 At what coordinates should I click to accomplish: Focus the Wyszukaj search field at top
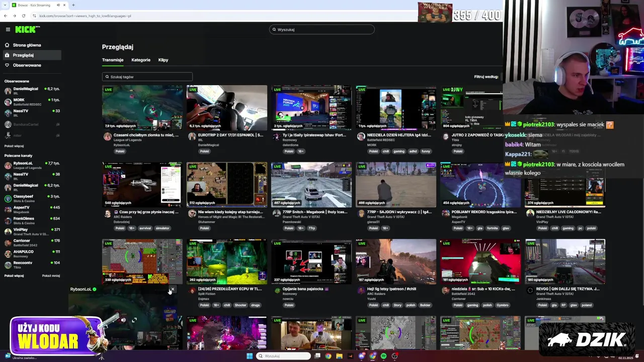pyautogui.click(x=322, y=30)
